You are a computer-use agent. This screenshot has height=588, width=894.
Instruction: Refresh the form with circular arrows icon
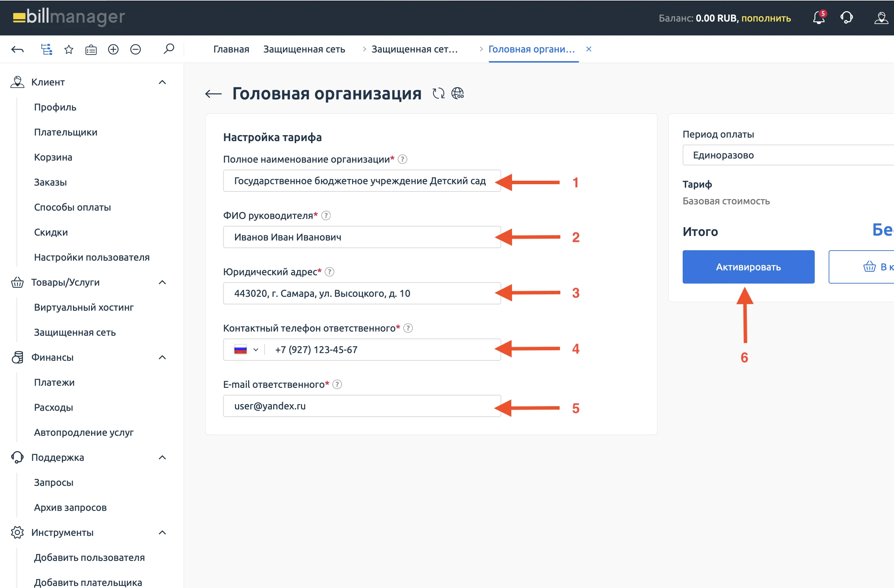[x=438, y=93]
